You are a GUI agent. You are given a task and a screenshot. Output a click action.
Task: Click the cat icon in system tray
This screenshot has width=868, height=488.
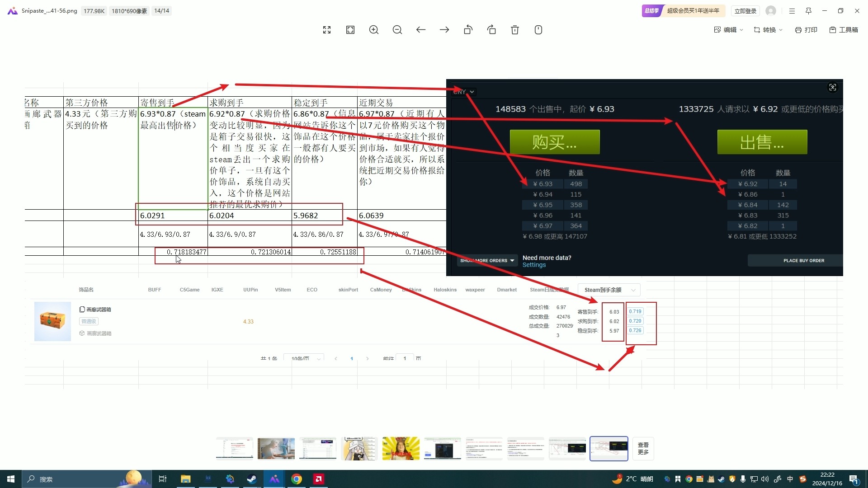coord(711,479)
